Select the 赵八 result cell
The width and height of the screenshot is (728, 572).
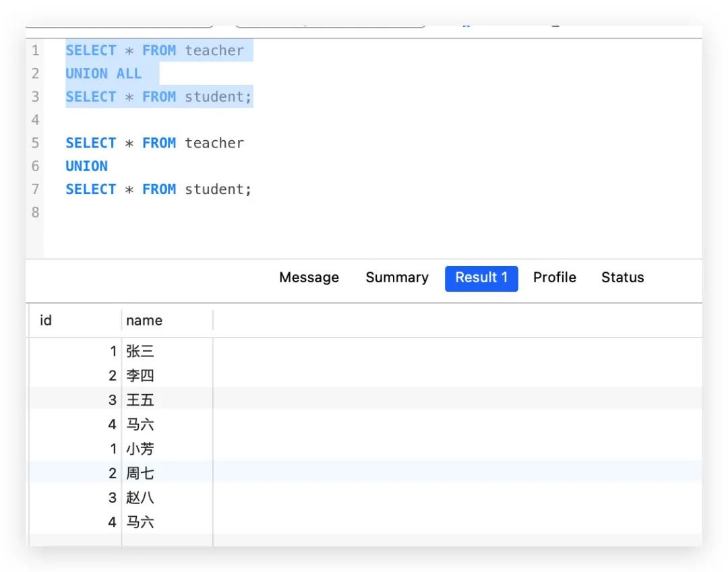pos(140,498)
